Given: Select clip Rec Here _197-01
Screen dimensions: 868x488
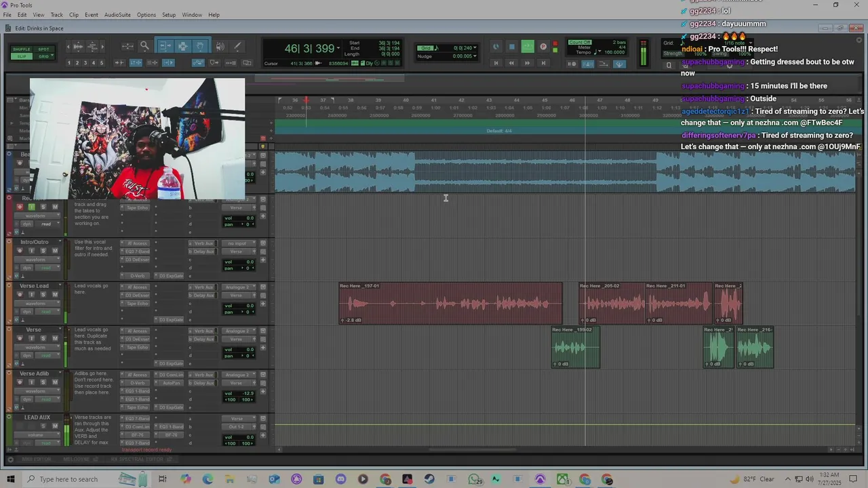Looking at the screenshot, I should pos(450,304).
